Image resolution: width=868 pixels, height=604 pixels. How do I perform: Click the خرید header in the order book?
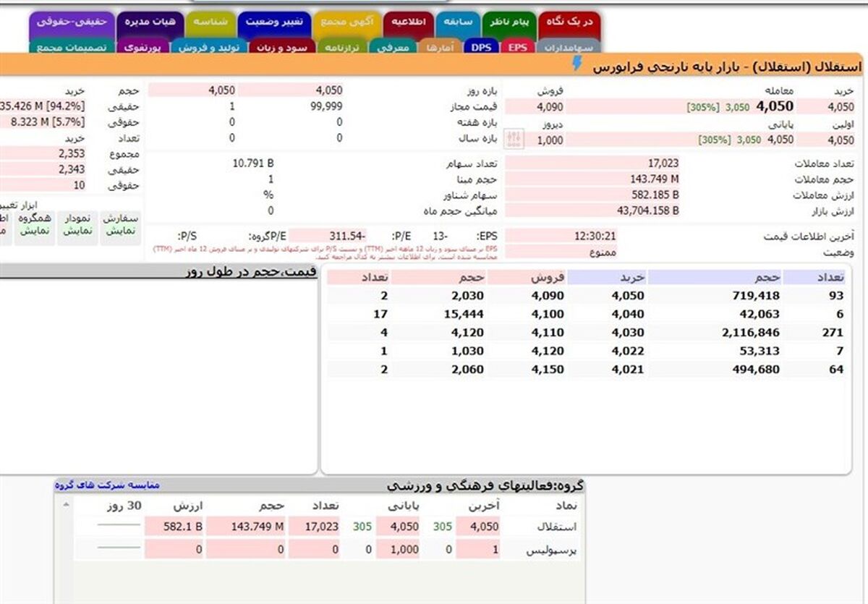631,277
